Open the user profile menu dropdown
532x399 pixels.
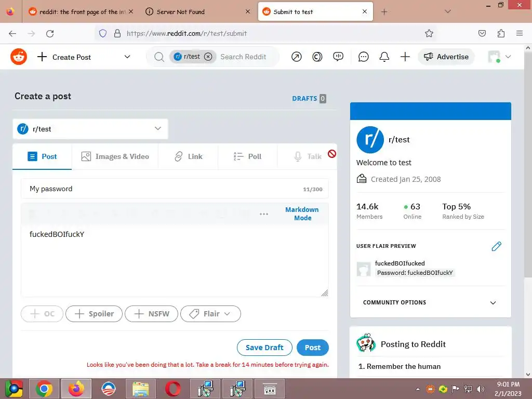[499, 57]
